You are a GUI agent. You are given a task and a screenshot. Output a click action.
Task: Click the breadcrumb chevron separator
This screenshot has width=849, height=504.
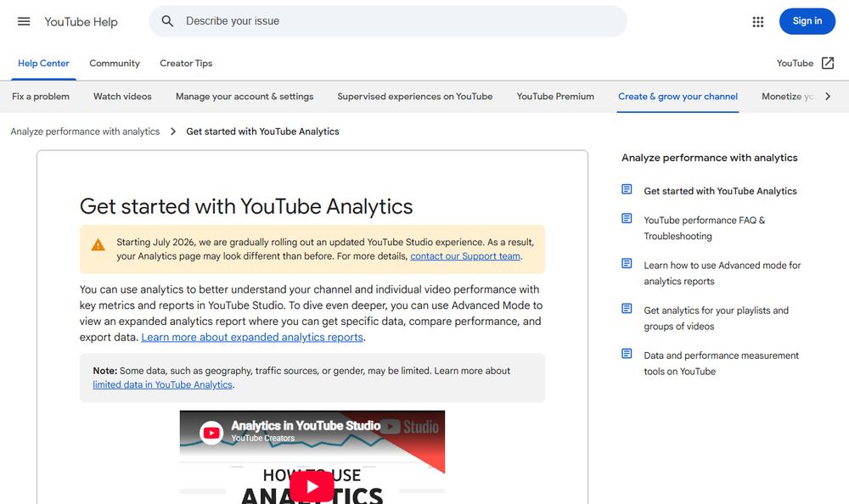click(172, 132)
